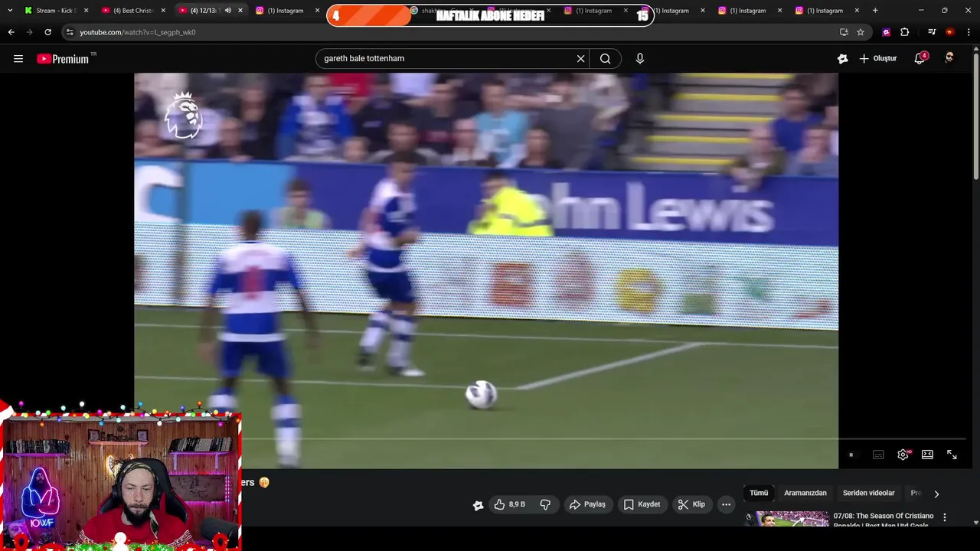The image size is (980, 551).
Task: Close the (4) Best Christ... tab
Action: (x=163, y=11)
